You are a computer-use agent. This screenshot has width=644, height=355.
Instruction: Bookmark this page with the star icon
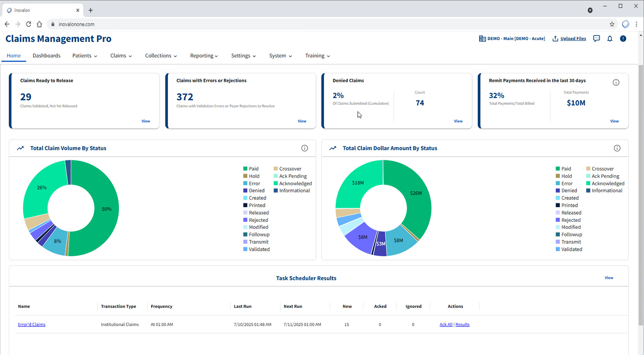[612, 24]
